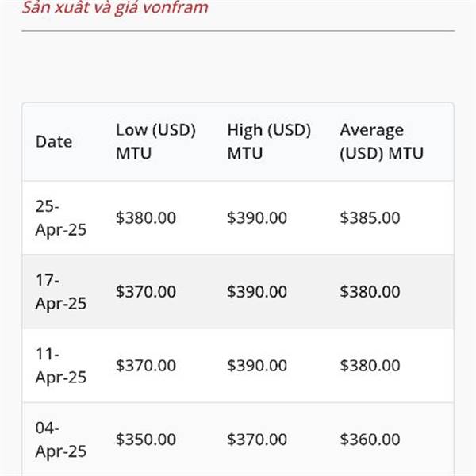Select the Date column header
Image resolution: width=476 pixels, height=476 pixels.
coord(54,141)
